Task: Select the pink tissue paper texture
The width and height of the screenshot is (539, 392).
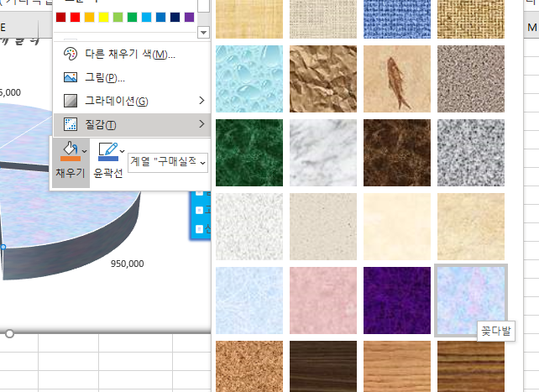Action: 323,301
